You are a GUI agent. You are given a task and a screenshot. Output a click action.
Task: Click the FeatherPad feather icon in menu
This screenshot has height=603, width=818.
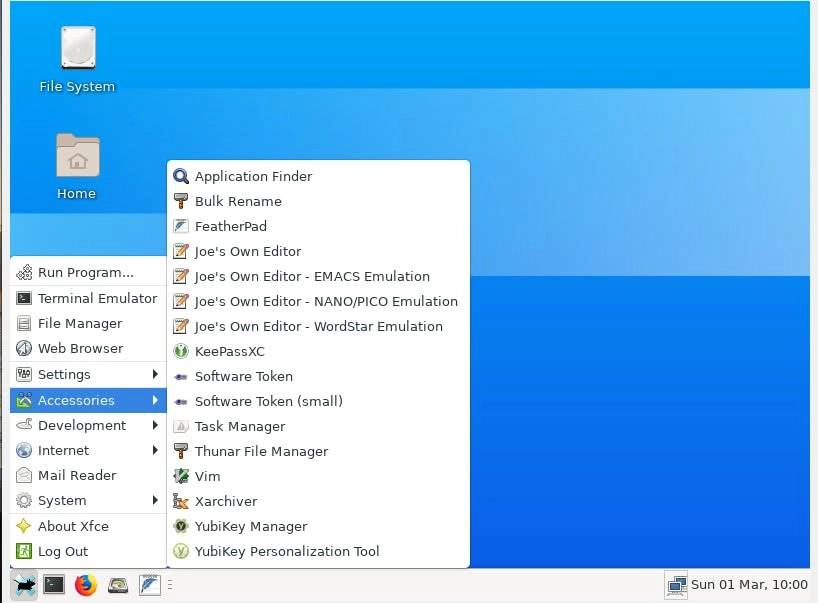pyautogui.click(x=181, y=226)
